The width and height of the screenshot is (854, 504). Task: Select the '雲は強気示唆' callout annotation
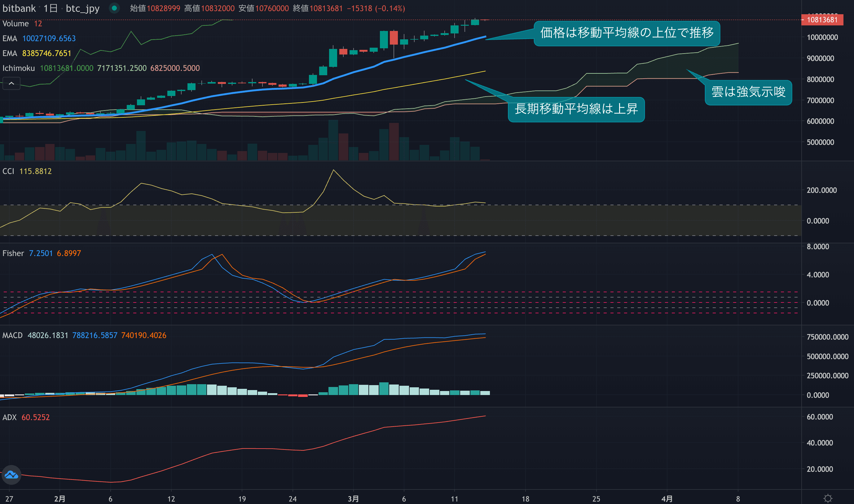[748, 92]
